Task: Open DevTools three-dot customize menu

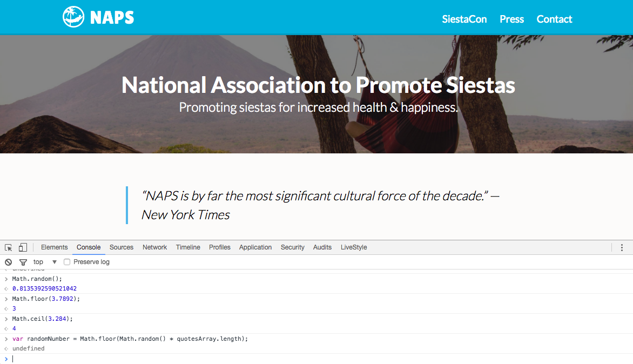Action: click(622, 247)
